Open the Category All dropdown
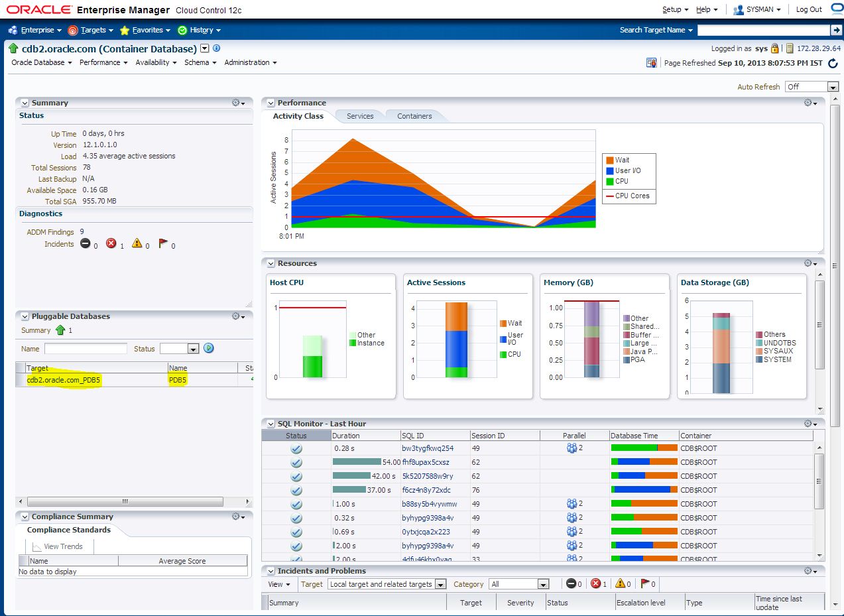 click(x=519, y=584)
